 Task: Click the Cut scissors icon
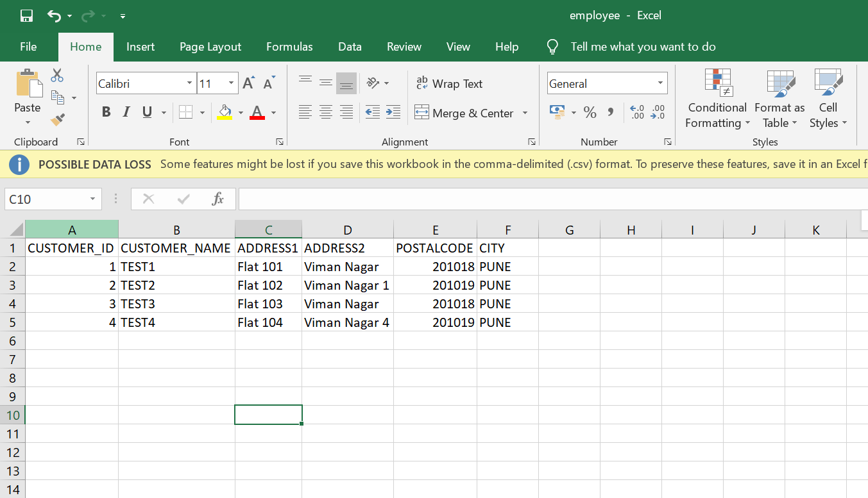click(57, 76)
